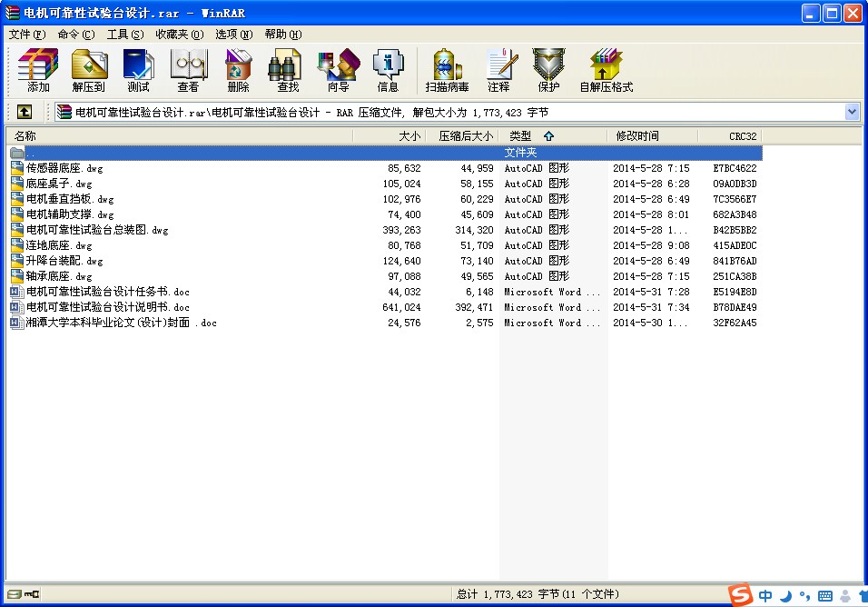Click the 删除 (Delete) toolbar icon
The image size is (868, 607).
(x=238, y=70)
